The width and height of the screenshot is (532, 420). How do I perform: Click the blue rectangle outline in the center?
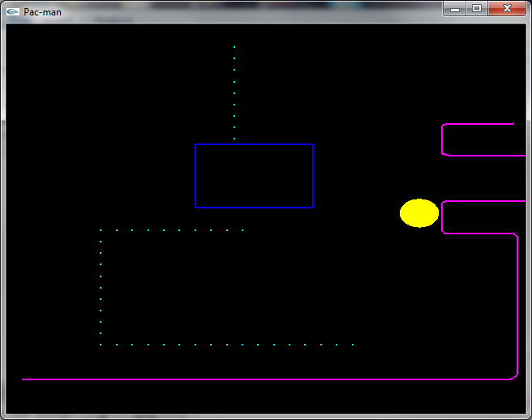point(254,176)
